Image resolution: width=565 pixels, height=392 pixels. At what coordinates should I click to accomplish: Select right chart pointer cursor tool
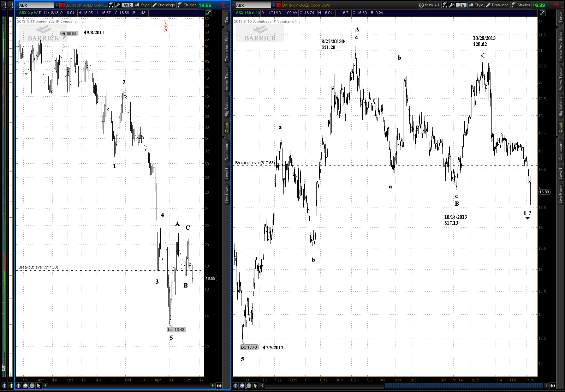[x=255, y=386]
